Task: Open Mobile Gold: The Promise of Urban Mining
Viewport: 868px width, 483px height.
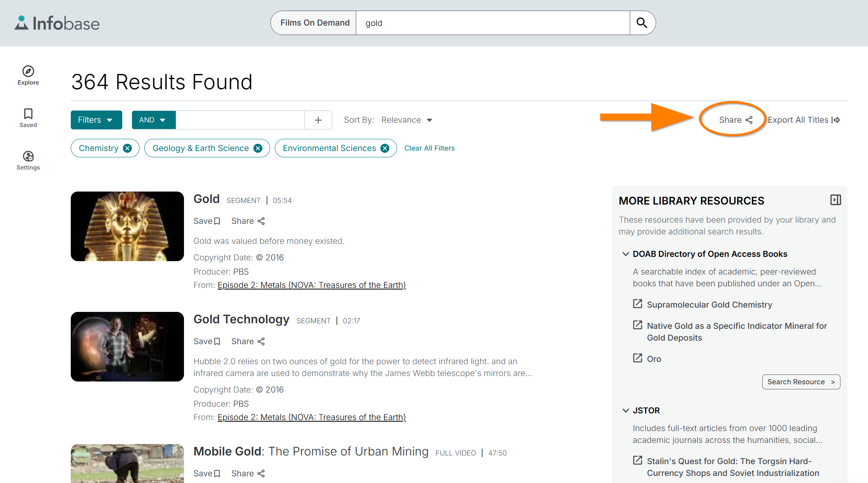Action: click(311, 452)
